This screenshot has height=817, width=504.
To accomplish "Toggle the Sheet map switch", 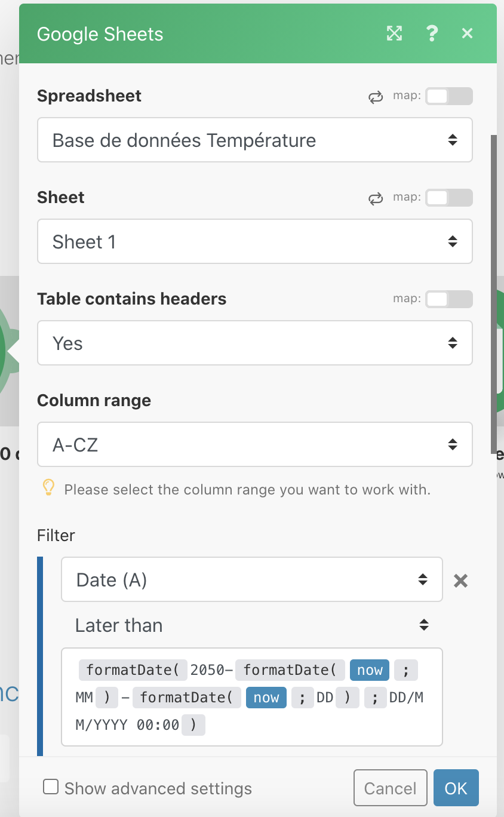I will [448, 198].
